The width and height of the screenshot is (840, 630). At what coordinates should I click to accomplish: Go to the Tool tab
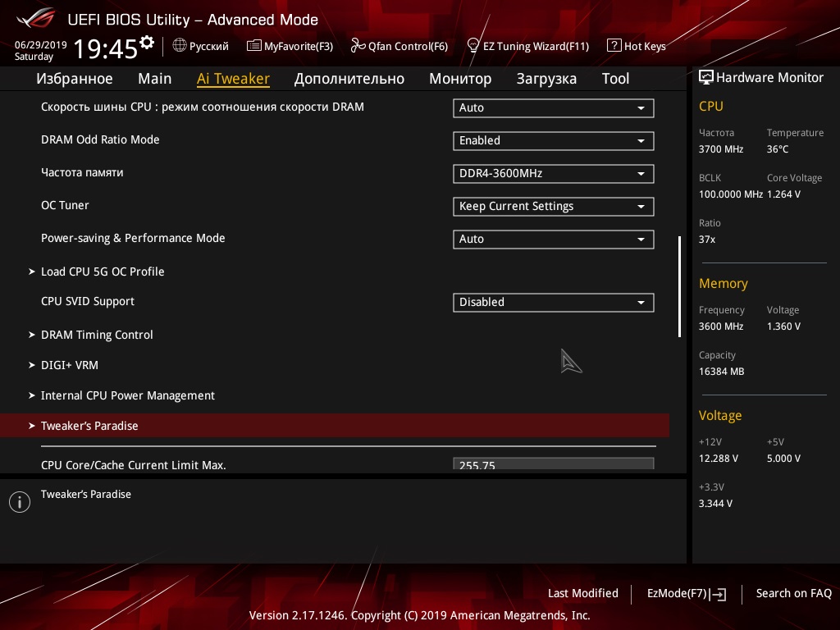click(615, 79)
